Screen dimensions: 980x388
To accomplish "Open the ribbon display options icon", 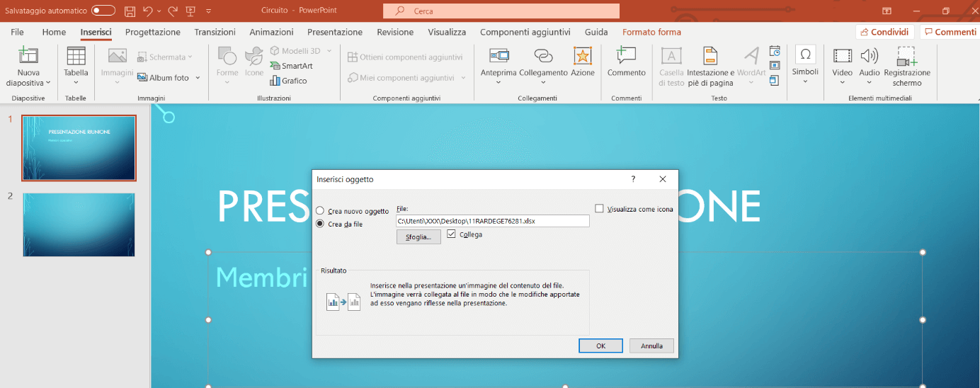I will tap(887, 11).
